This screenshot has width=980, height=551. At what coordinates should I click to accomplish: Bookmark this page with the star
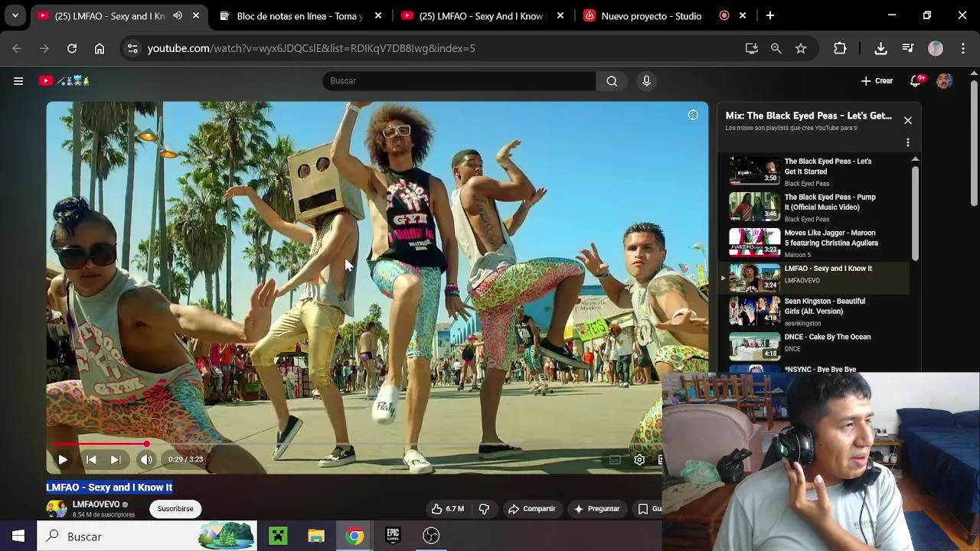click(801, 48)
